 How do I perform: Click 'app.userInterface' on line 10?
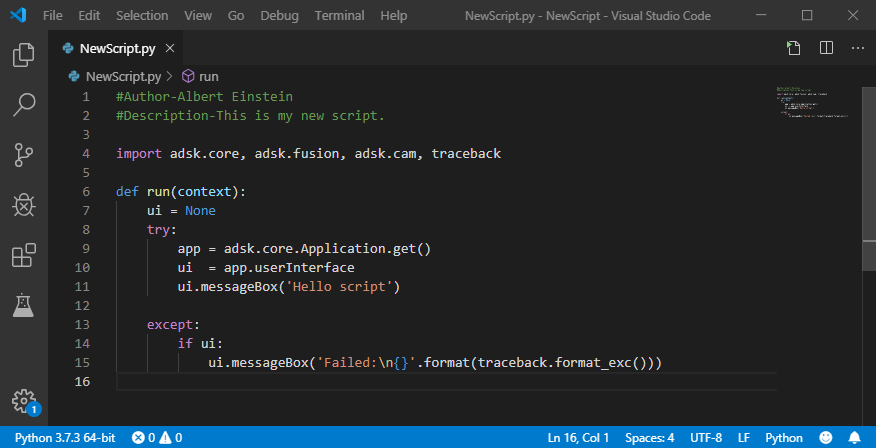coord(289,268)
